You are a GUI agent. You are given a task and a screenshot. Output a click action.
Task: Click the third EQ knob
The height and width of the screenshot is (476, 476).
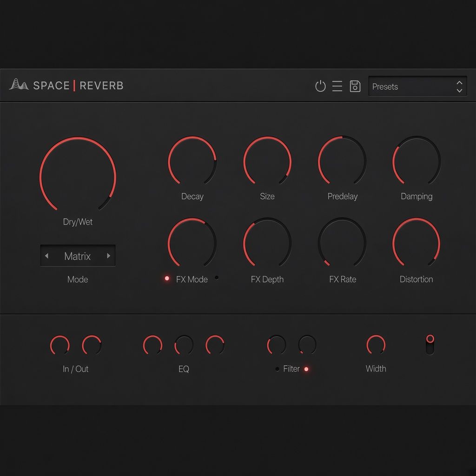coord(215,345)
